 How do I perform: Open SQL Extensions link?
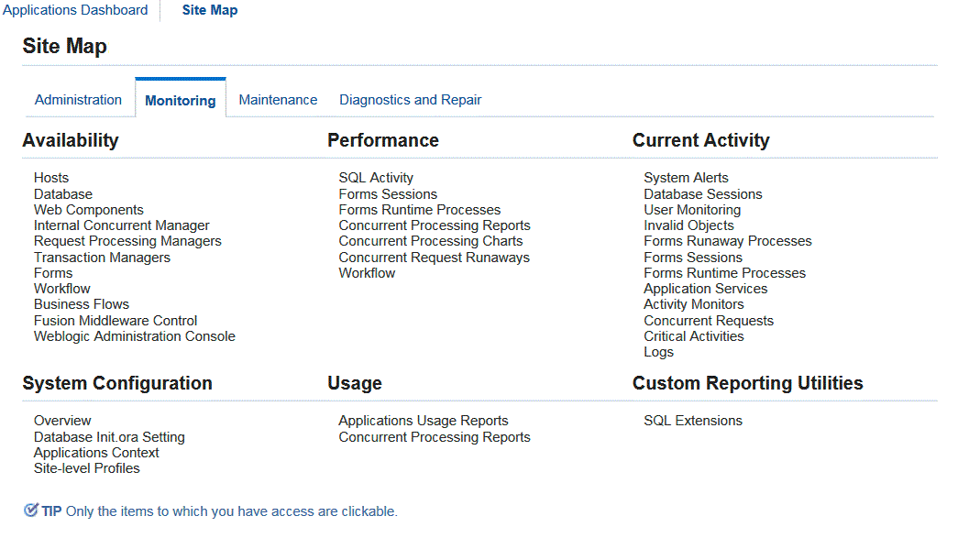pos(693,421)
